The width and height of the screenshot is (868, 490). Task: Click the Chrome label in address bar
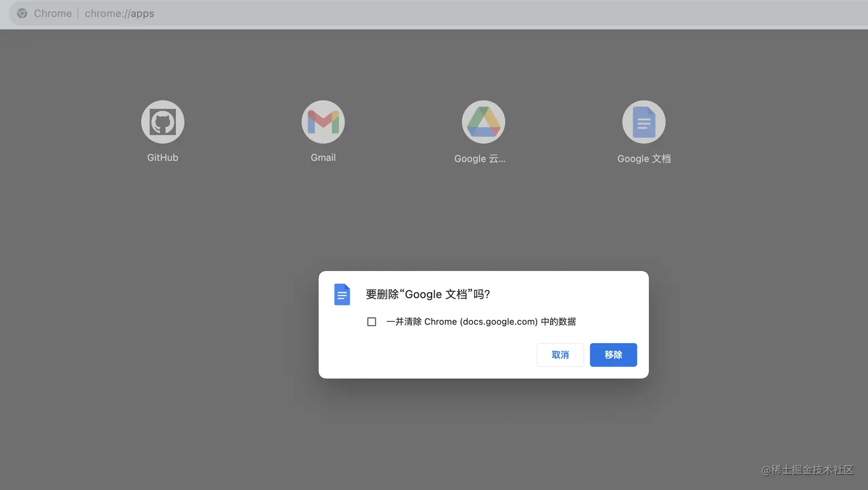tap(53, 13)
